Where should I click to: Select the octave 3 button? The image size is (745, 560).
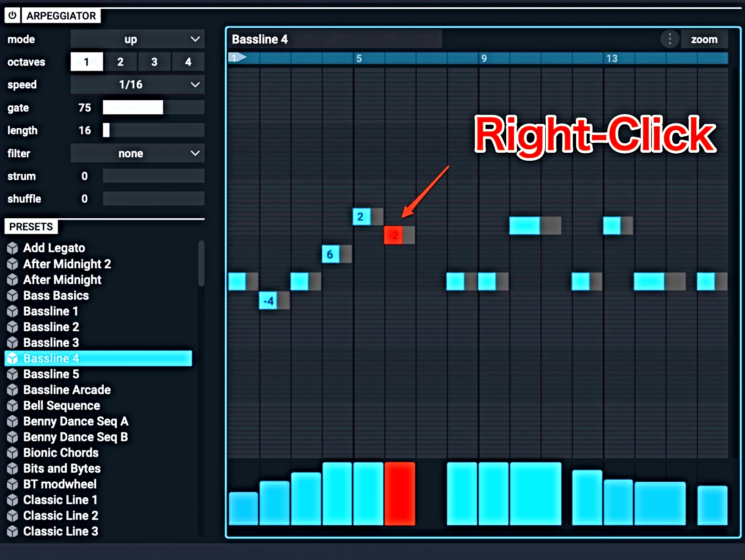coord(155,61)
